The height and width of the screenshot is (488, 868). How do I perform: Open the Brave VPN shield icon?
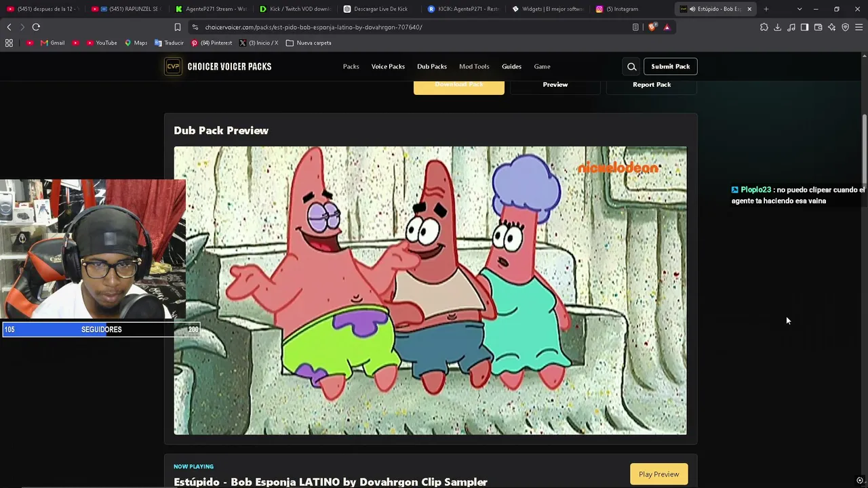point(845,27)
